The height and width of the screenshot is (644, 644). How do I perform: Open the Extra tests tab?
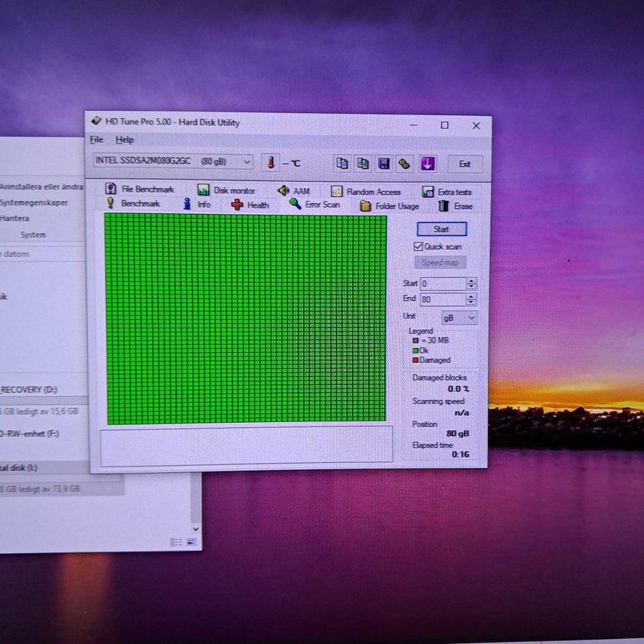tap(447, 192)
